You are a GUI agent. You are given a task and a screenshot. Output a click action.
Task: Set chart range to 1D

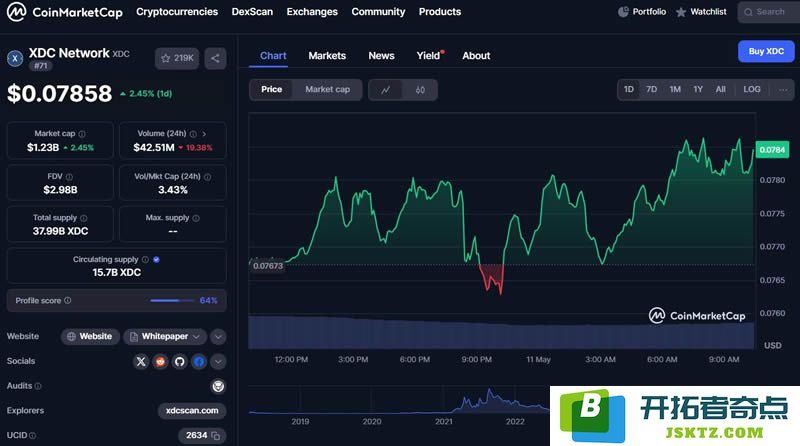[629, 89]
